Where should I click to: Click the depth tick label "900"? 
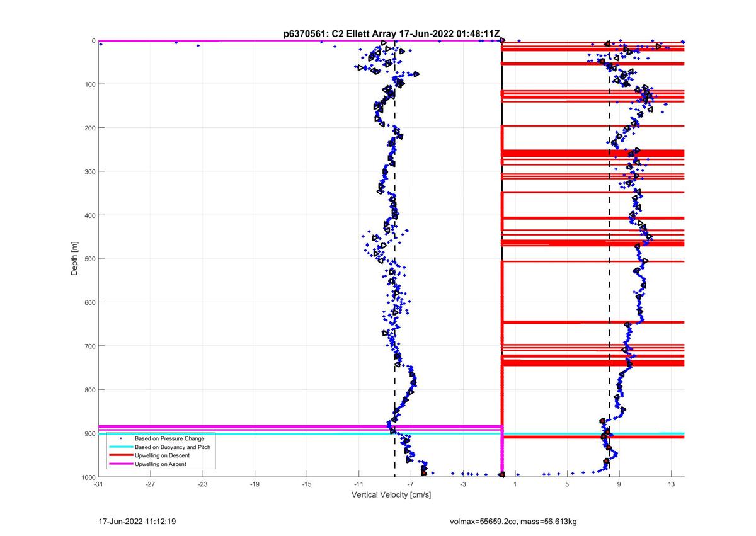[x=89, y=433]
